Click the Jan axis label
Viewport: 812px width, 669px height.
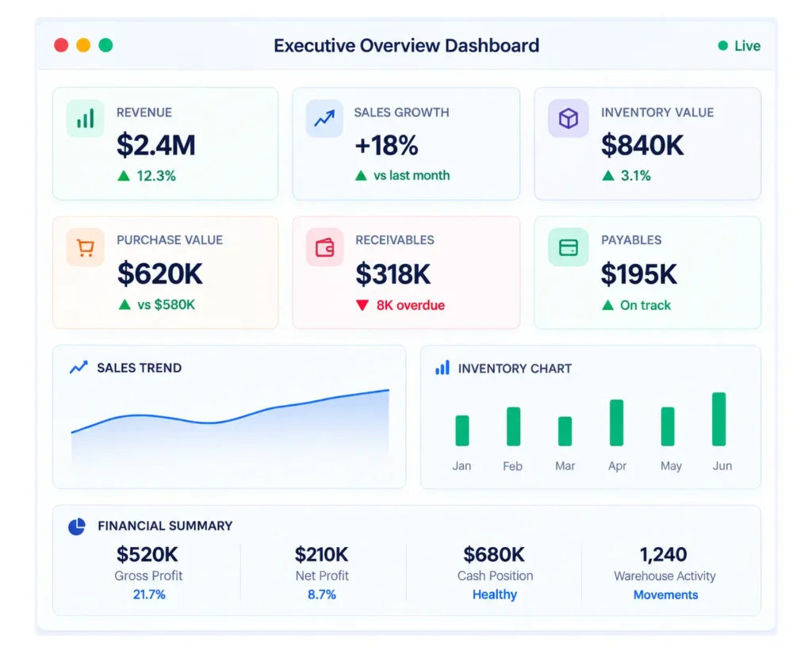point(462,466)
